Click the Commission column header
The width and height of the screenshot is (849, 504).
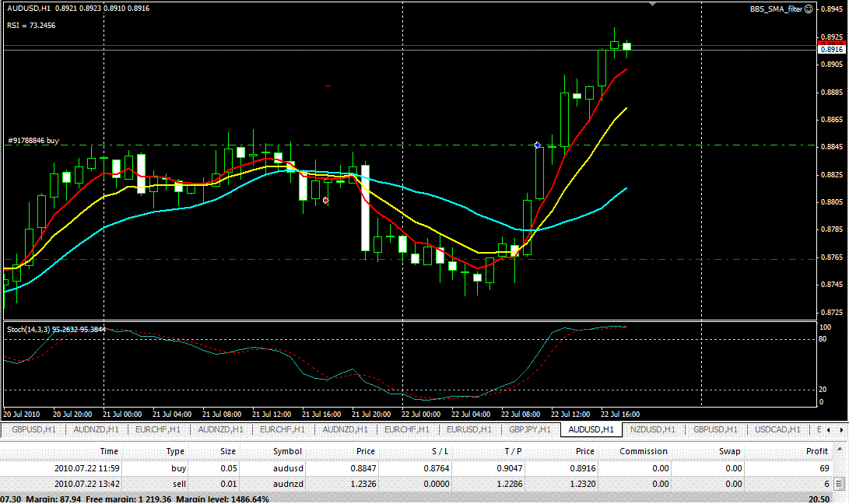(643, 451)
